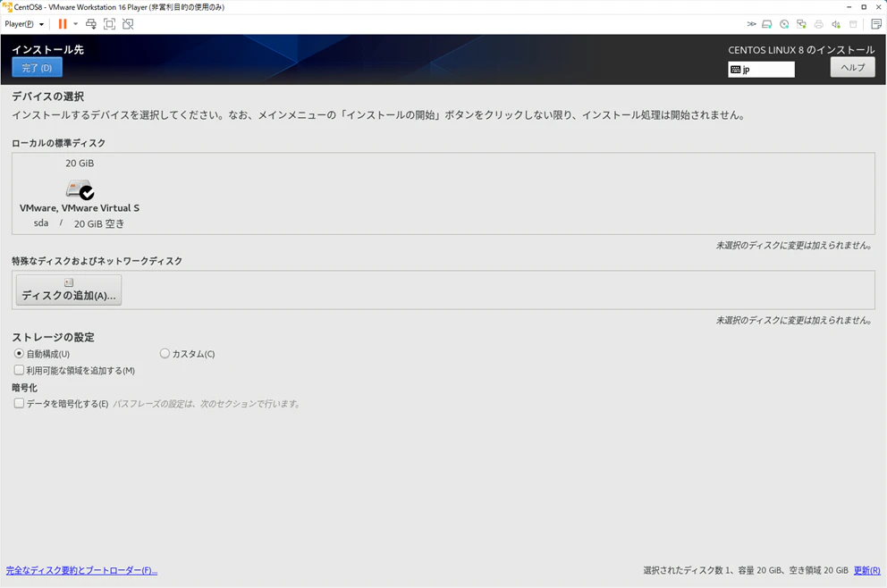Viewport: 887px width, 588px height.
Task: Click the CENTOS LINUX 8 のインストール title
Action: point(801,50)
